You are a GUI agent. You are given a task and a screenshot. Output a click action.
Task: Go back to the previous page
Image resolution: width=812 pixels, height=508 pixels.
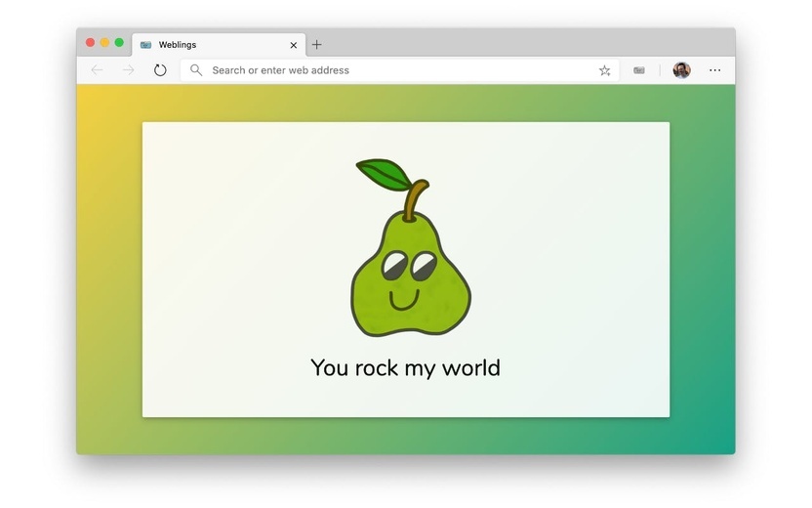[x=97, y=70]
